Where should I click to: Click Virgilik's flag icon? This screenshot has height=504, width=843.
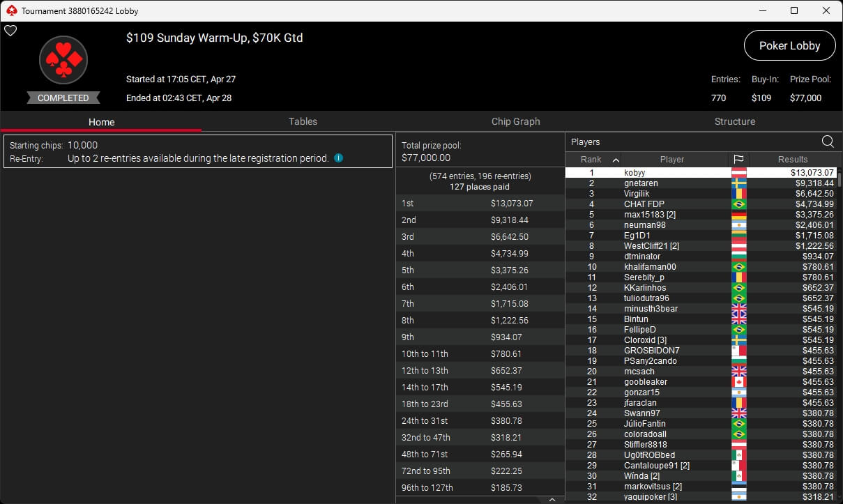coord(738,193)
